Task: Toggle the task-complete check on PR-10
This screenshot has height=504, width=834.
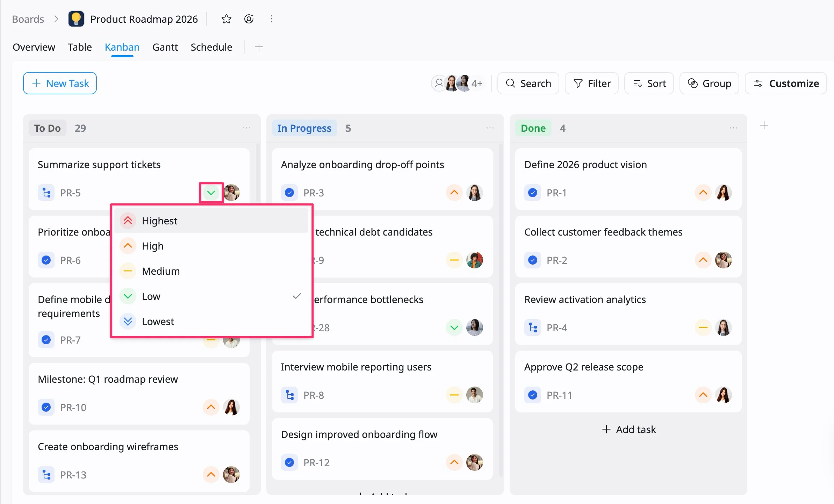Action: click(46, 407)
